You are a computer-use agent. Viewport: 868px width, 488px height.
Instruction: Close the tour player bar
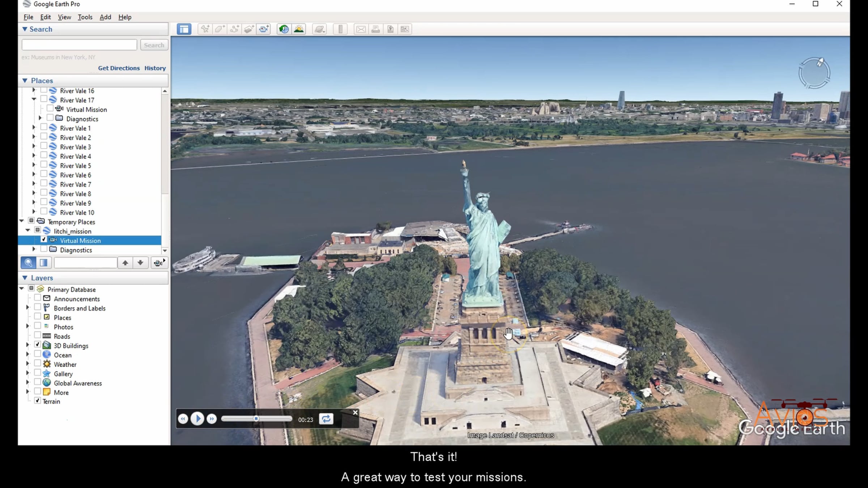click(x=355, y=412)
